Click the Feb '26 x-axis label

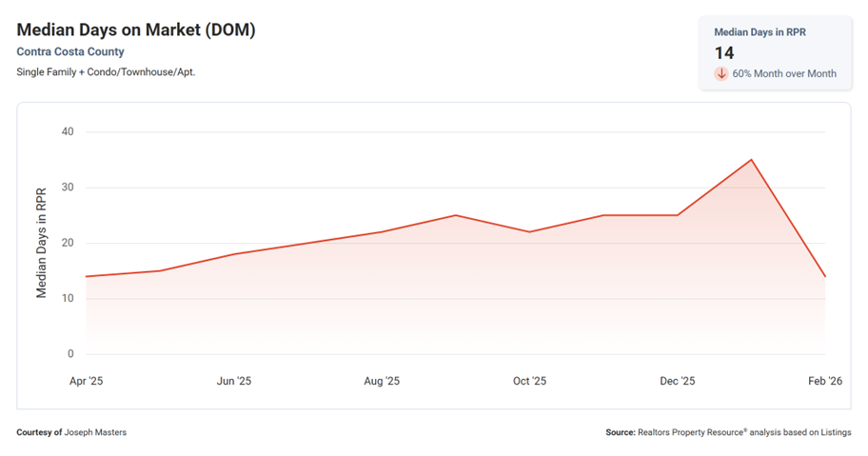point(824,381)
